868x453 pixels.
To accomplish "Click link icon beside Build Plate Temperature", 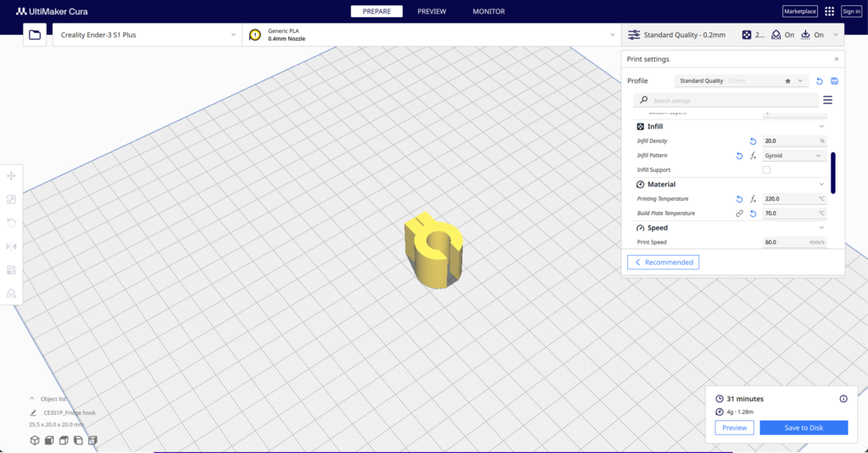I will tap(739, 213).
